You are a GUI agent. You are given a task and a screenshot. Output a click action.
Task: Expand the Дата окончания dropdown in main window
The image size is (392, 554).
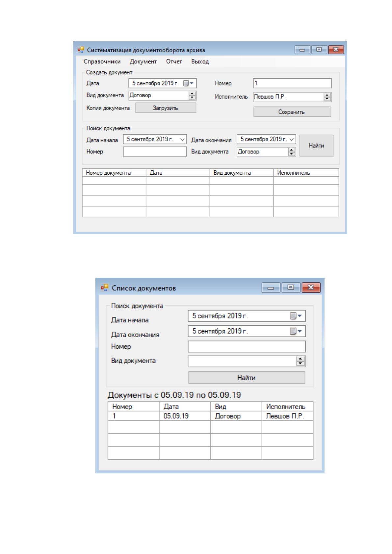(292, 139)
